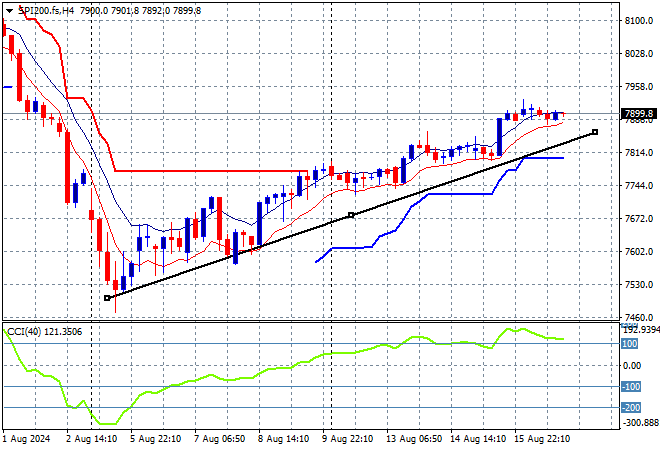This screenshot has height=450, width=660.
Task: Click the 13 Aug 06:50 time label
Action: [414, 439]
